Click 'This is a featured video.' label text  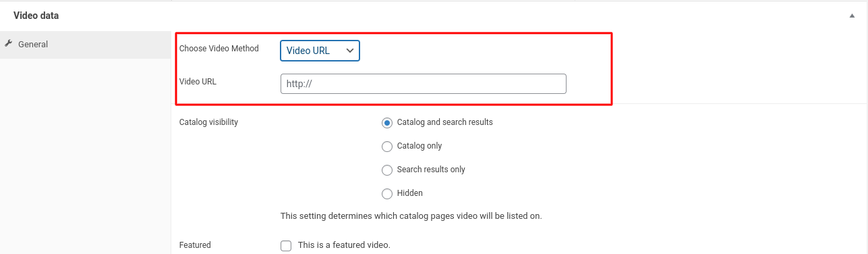[344, 245]
